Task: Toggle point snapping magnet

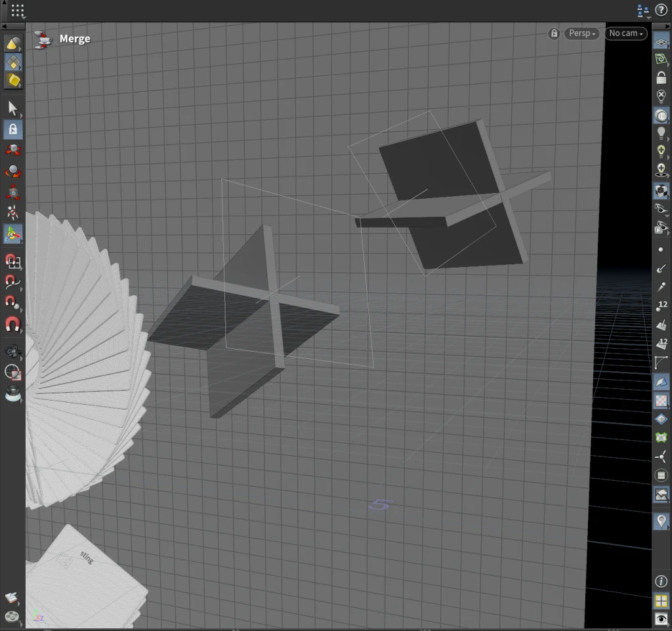Action: (13, 303)
